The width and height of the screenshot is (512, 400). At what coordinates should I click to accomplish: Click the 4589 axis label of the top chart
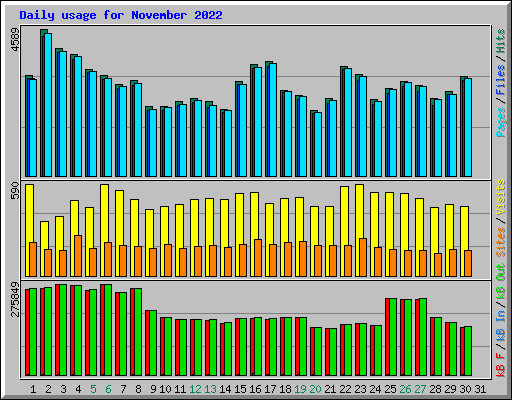tap(15, 40)
